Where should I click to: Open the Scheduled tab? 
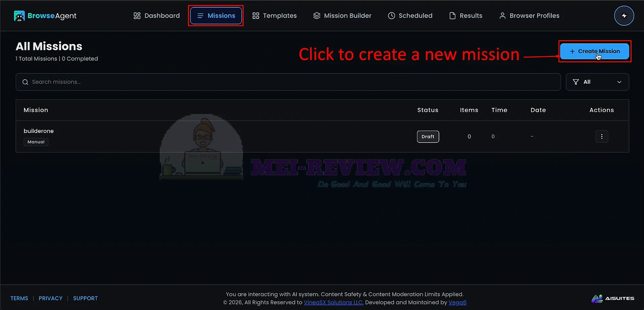coord(410,16)
